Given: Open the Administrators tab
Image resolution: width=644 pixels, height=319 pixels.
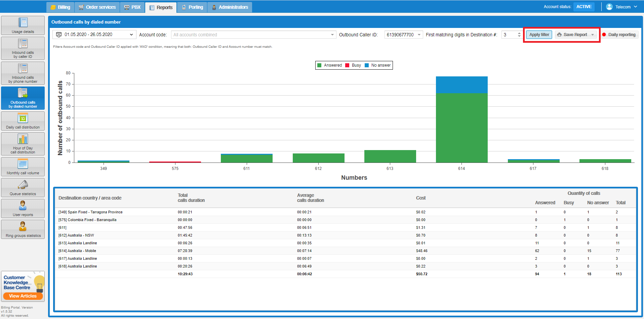Looking at the screenshot, I should coord(230,7).
